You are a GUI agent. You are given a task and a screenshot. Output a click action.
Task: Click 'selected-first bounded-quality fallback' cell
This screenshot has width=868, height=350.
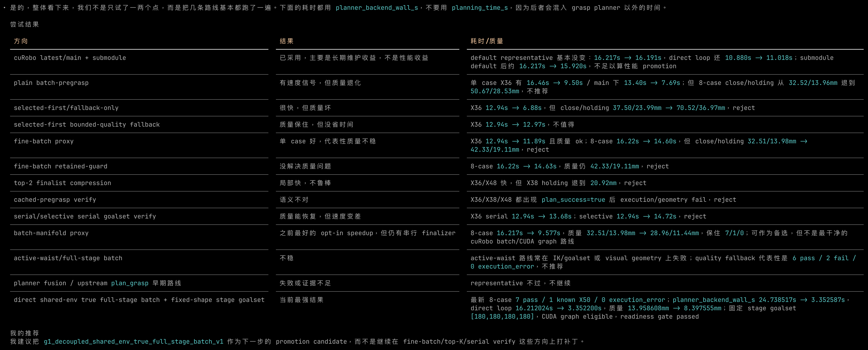click(x=87, y=125)
